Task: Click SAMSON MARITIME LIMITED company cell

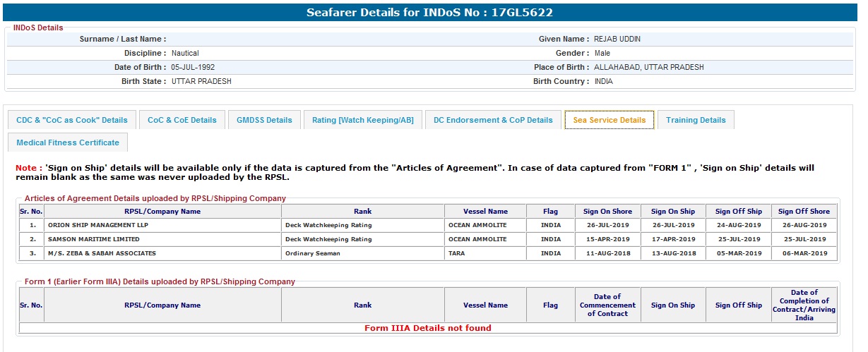Action: coord(93,239)
